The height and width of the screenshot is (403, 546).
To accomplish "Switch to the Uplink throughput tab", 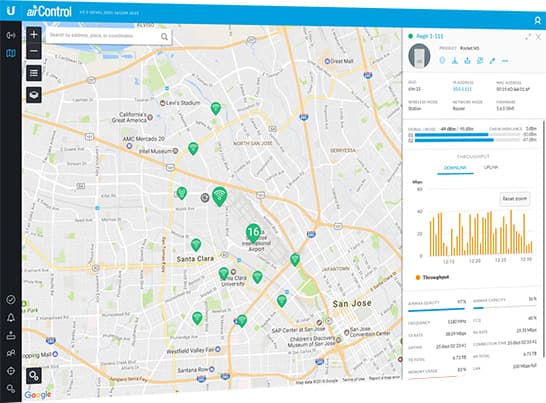I will (x=491, y=168).
